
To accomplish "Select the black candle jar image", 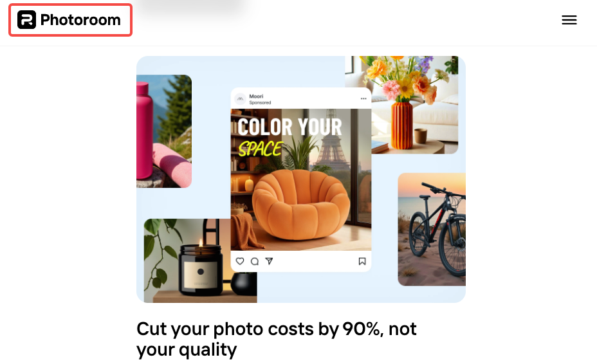I will point(200,261).
